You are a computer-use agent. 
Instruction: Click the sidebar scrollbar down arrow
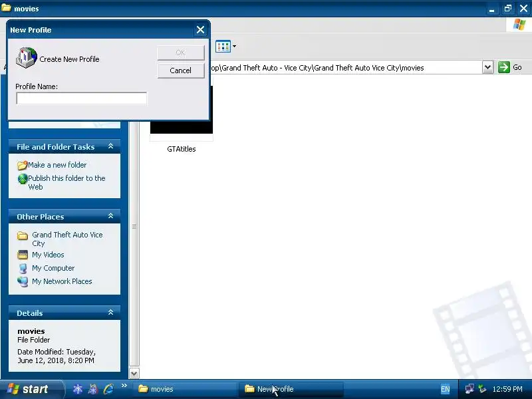(134, 374)
